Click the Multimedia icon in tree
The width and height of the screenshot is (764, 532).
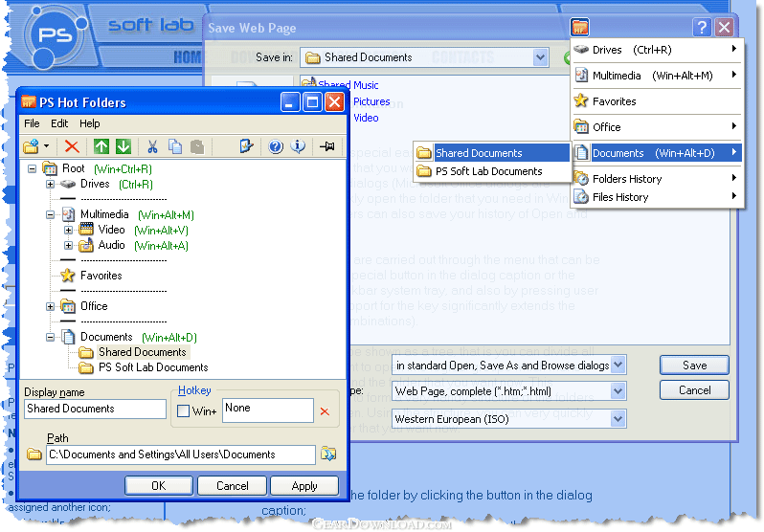click(x=68, y=214)
